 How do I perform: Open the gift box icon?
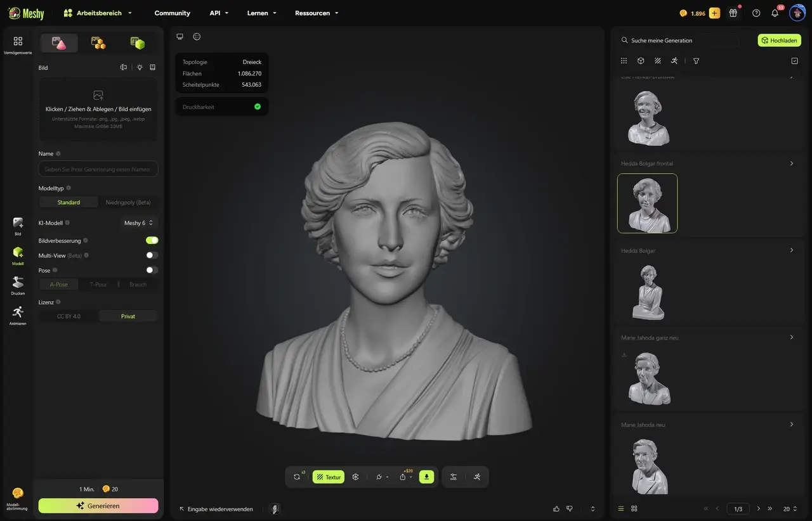pos(733,13)
